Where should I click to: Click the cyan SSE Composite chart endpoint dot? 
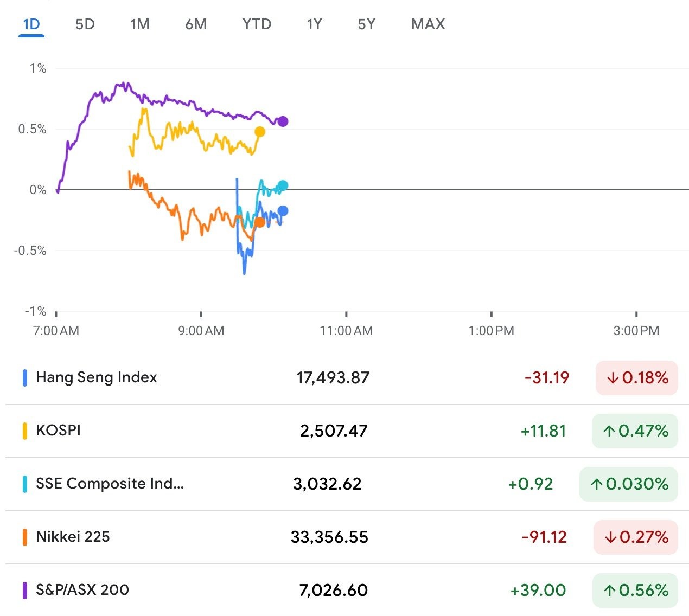(283, 185)
